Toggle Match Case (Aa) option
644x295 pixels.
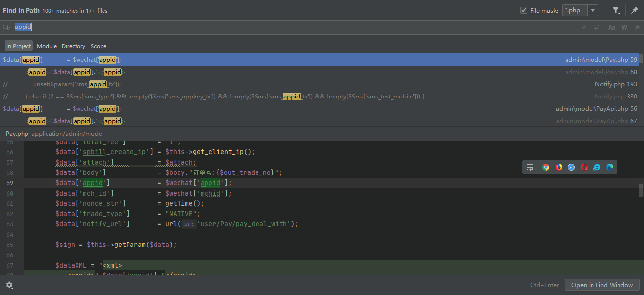612,27
